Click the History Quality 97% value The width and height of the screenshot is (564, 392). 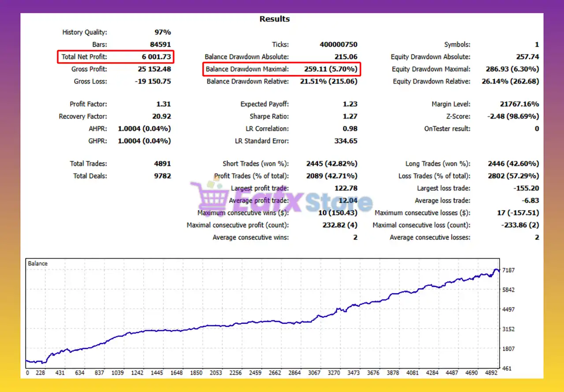click(162, 32)
